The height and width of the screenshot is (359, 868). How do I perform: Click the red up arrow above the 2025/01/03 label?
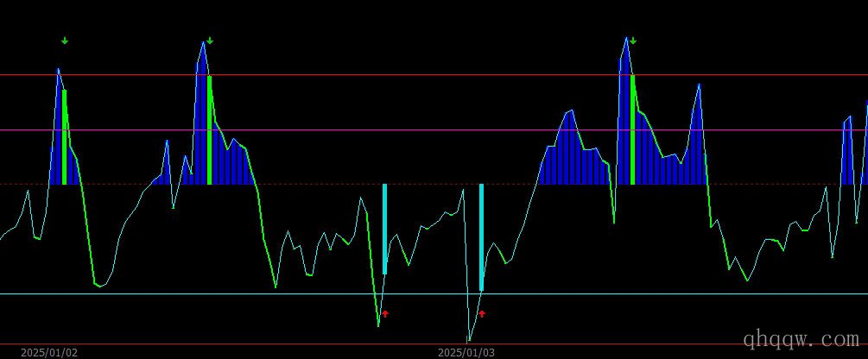pyautogui.click(x=482, y=313)
